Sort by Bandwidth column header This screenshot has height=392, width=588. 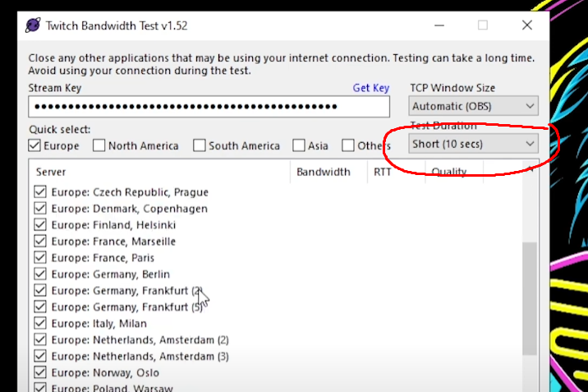click(328, 172)
